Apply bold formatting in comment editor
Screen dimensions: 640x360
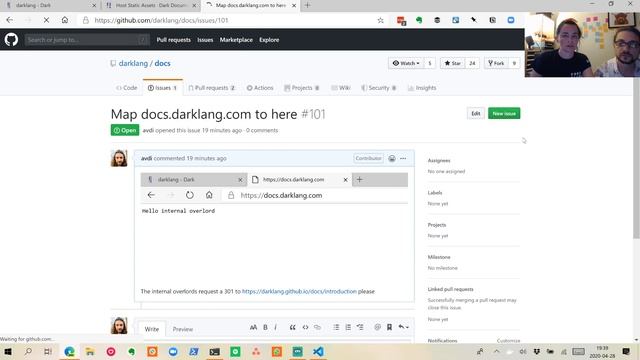pos(265,327)
